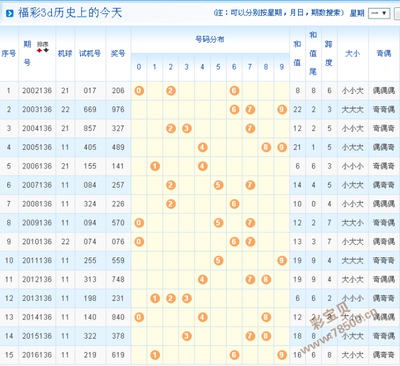Sort 期号 descending with black down arrow
This screenshot has height=366, width=400.
46,50
